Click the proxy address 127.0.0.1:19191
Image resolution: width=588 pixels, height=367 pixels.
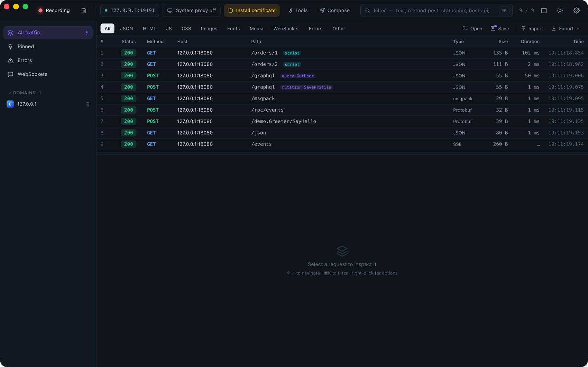coord(130,10)
